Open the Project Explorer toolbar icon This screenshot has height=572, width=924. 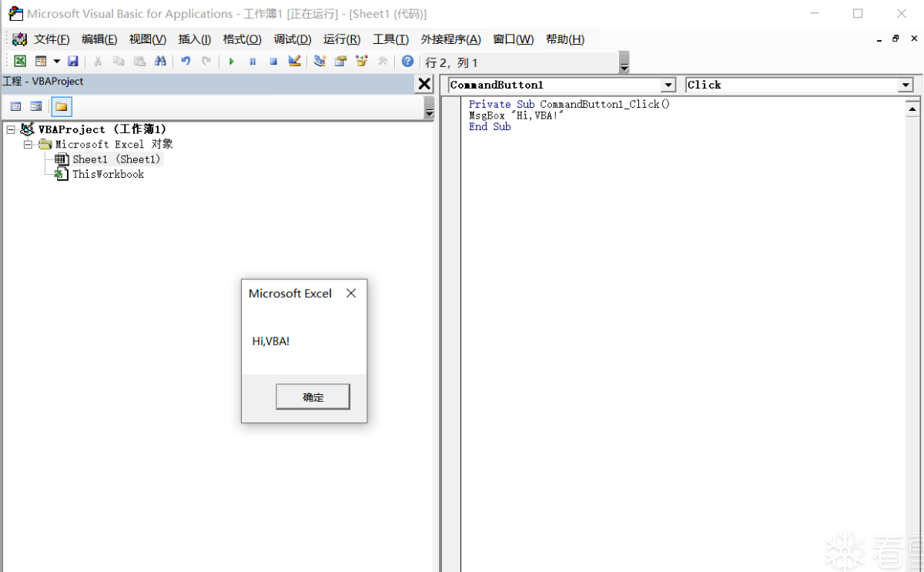[320, 62]
